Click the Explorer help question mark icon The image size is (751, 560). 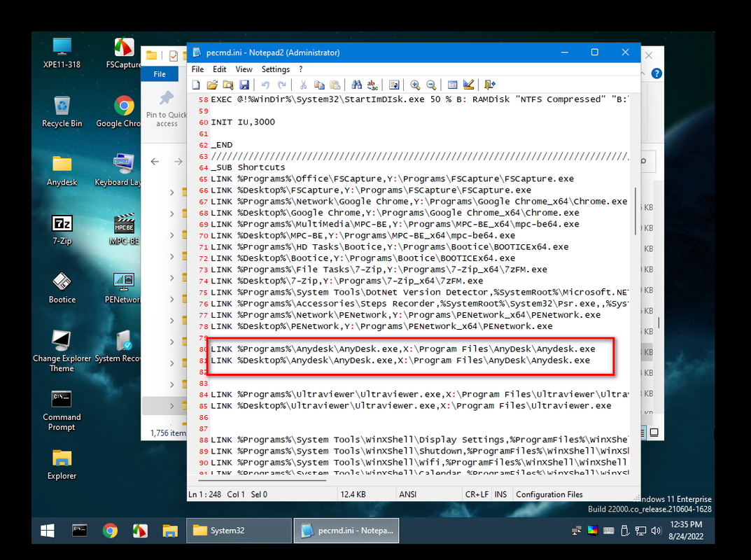657,73
